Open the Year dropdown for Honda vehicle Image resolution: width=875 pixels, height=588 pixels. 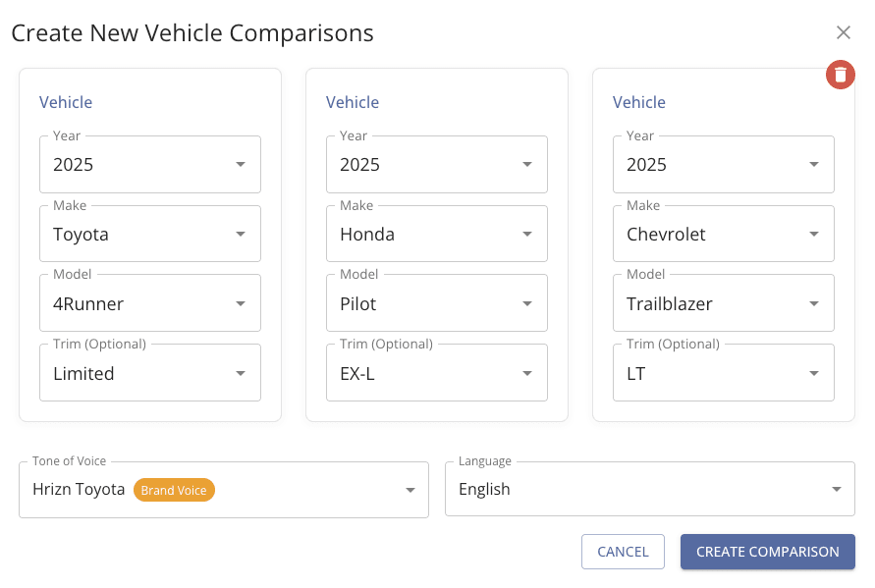pos(437,165)
